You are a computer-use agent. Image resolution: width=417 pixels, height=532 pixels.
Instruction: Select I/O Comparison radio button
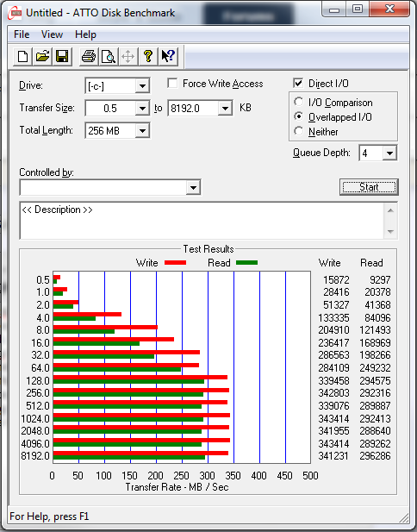(x=299, y=102)
